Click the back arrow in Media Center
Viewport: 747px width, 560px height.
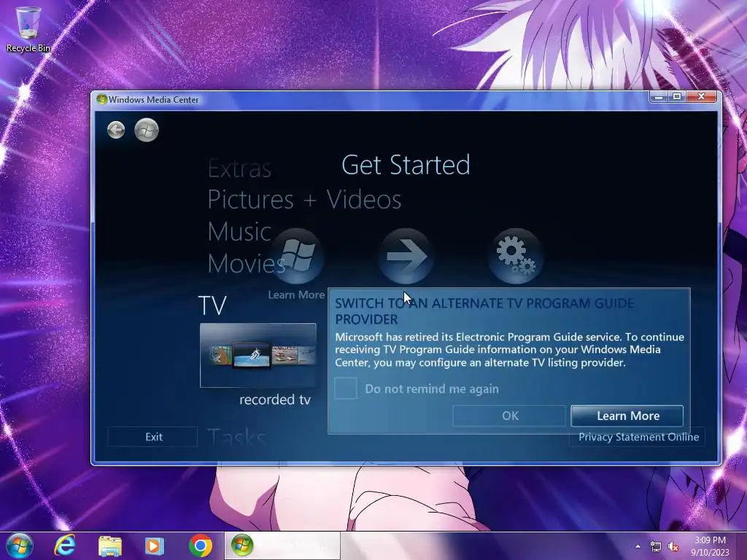(116, 130)
